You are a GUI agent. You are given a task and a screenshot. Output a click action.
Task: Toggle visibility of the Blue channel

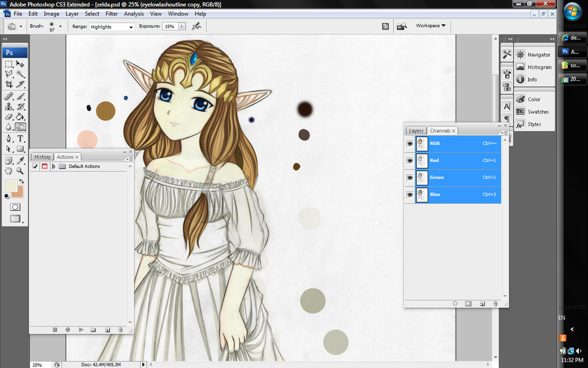(410, 195)
